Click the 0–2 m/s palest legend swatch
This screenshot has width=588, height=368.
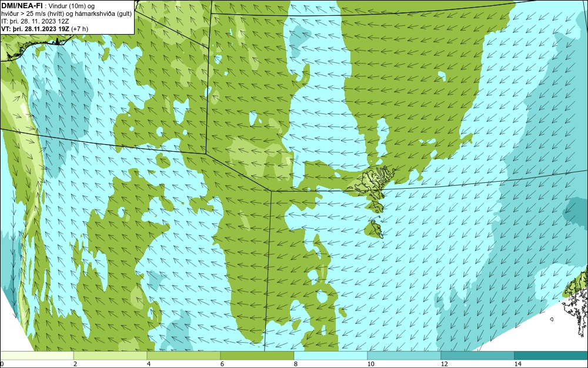[x=36, y=356]
